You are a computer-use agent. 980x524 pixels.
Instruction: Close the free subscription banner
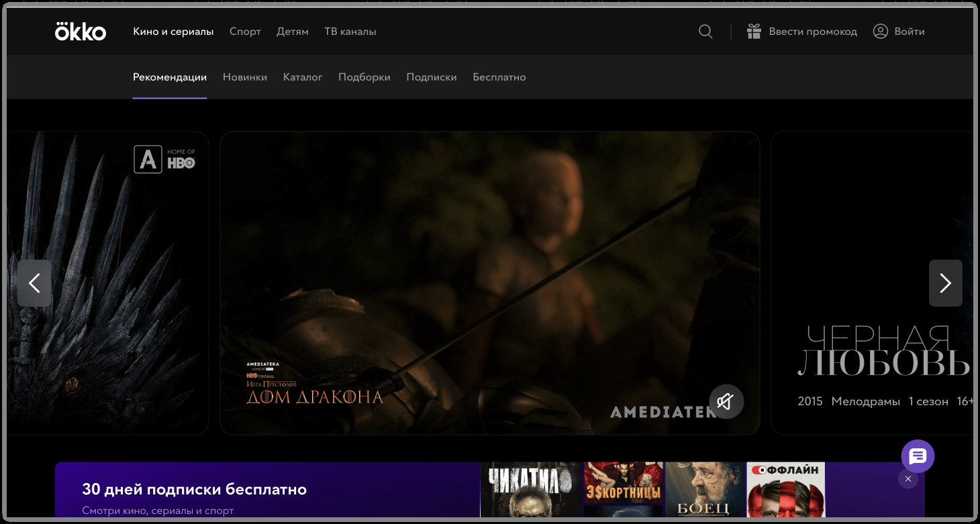[x=908, y=479]
